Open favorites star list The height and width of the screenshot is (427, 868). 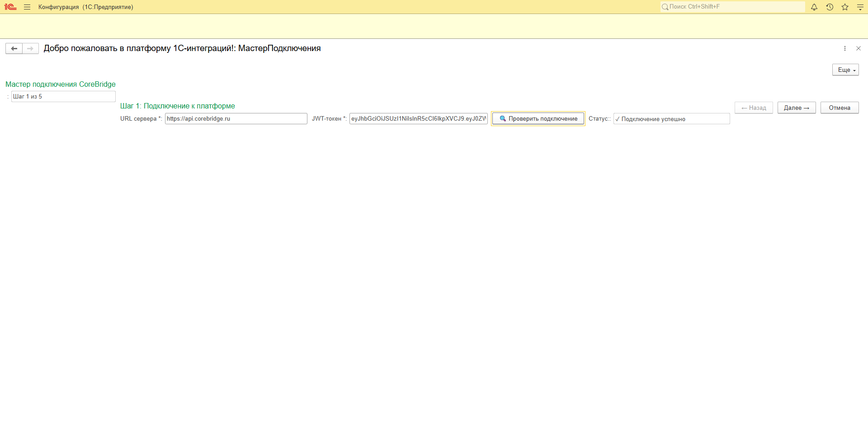pos(845,7)
